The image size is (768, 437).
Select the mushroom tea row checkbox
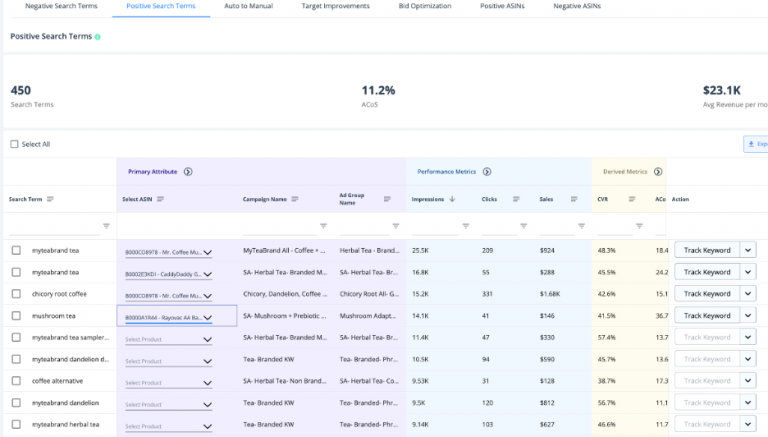tap(16, 316)
